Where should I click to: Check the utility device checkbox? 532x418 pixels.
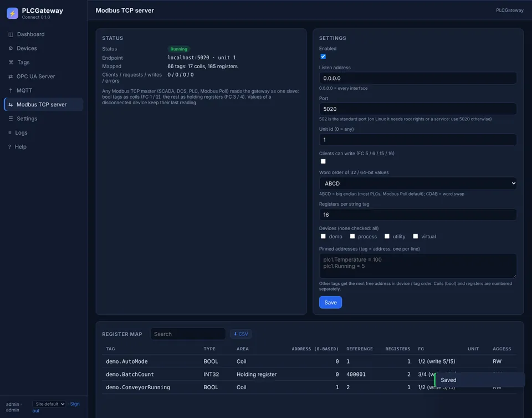pyautogui.click(x=387, y=236)
